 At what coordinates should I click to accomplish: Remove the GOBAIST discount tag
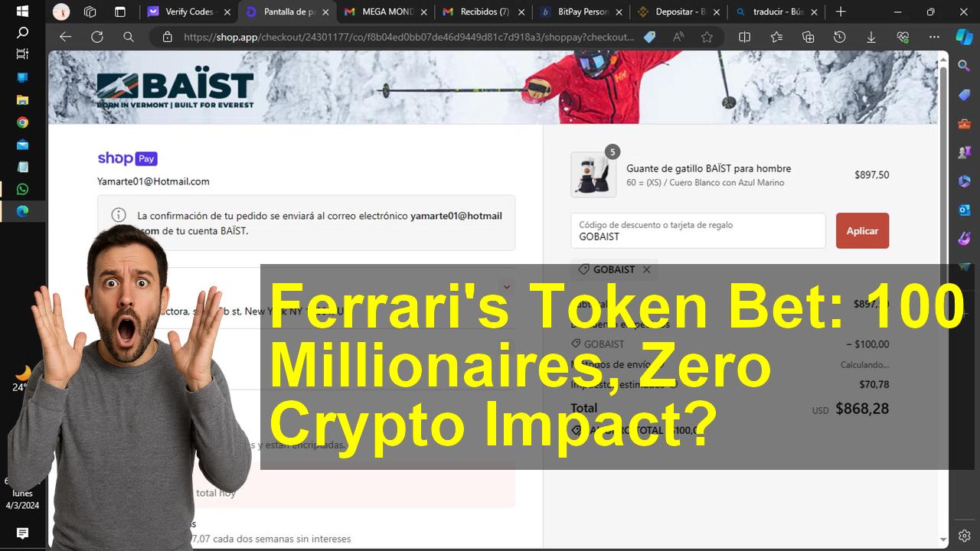coord(647,269)
